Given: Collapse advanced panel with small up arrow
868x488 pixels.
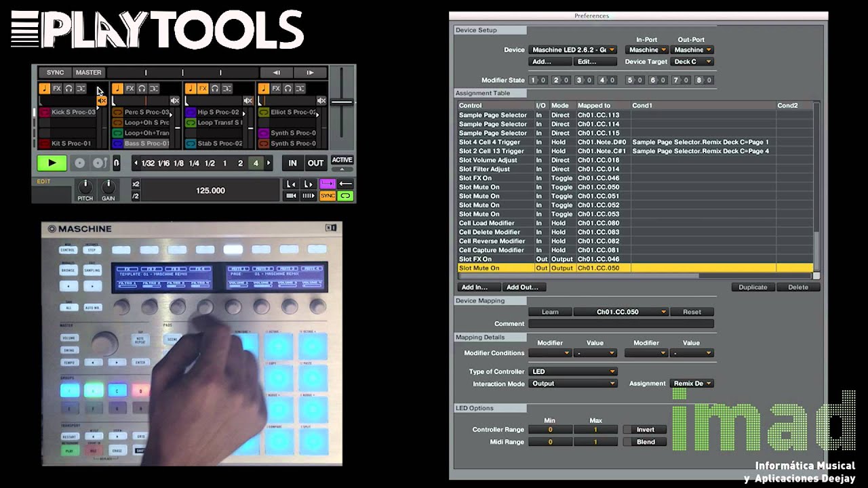Looking at the screenshot, I should [342, 169].
